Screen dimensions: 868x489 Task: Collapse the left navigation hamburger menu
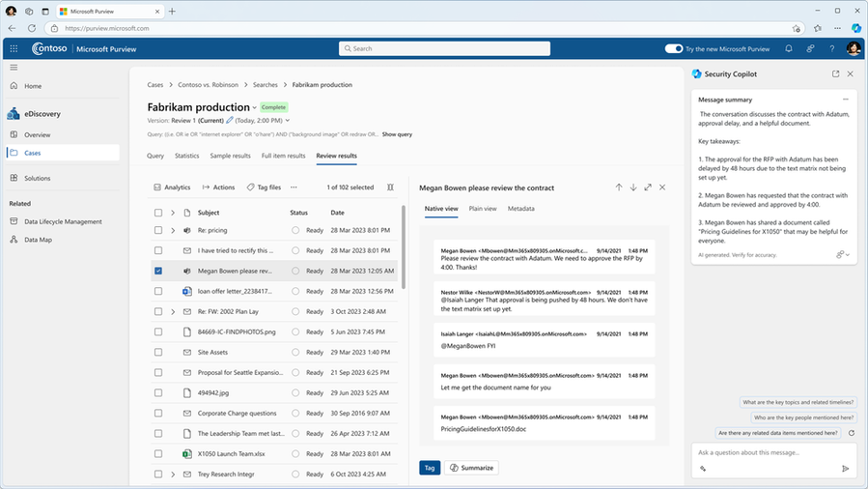click(x=14, y=68)
